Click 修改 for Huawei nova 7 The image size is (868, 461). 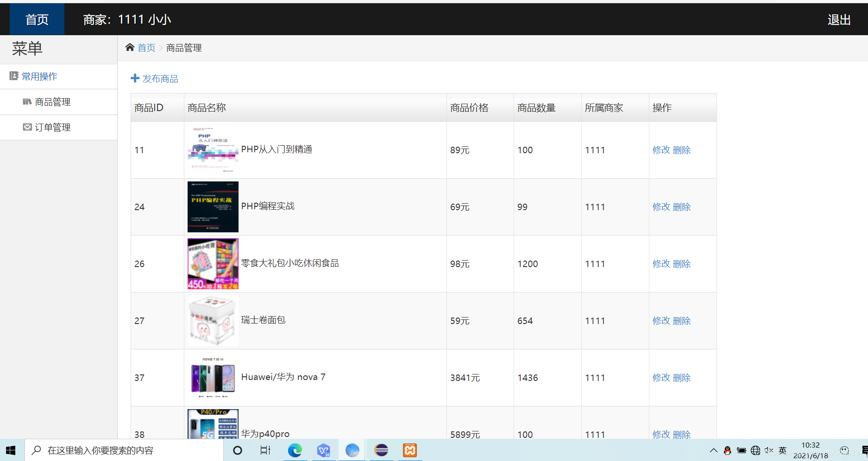661,378
